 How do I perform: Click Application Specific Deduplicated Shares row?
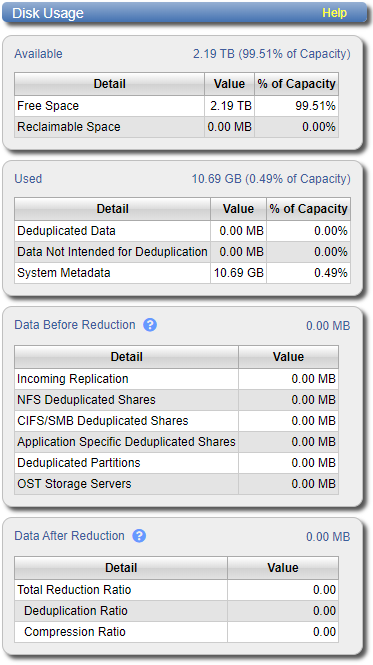tap(177, 442)
